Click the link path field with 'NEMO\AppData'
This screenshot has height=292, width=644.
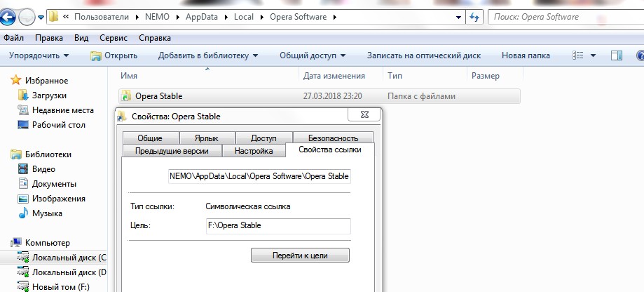[259, 176]
